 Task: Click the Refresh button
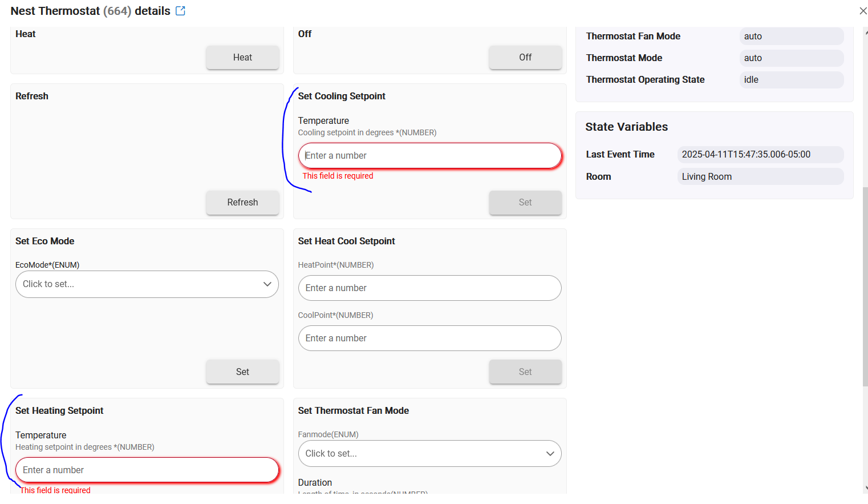242,202
